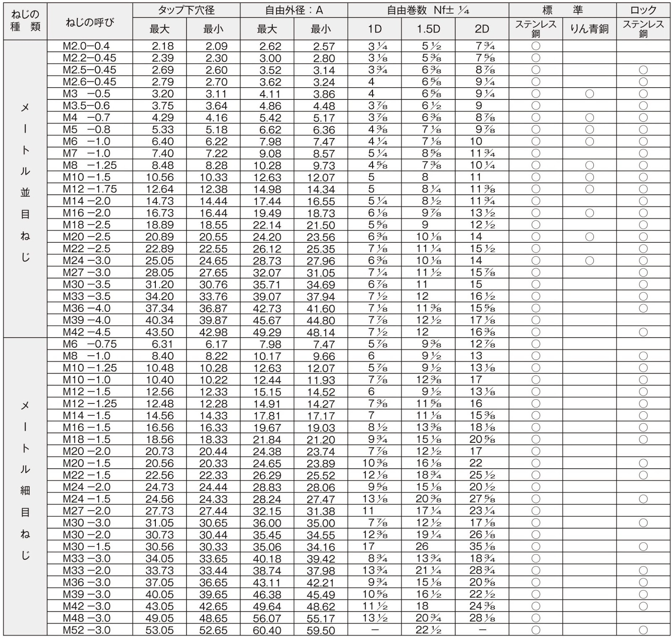
Task: Select the M33 −3.5 row label
Action: click(x=86, y=297)
